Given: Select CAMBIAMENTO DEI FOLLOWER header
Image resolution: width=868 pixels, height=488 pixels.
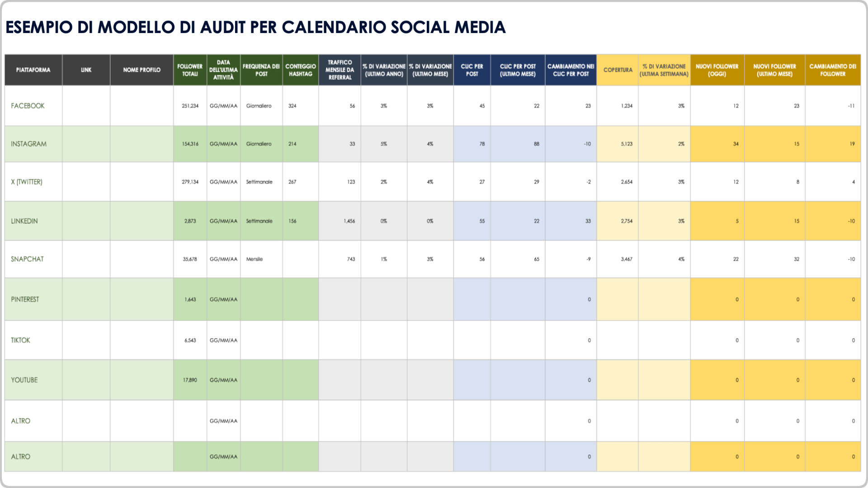Looking at the screenshot, I should (833, 70).
